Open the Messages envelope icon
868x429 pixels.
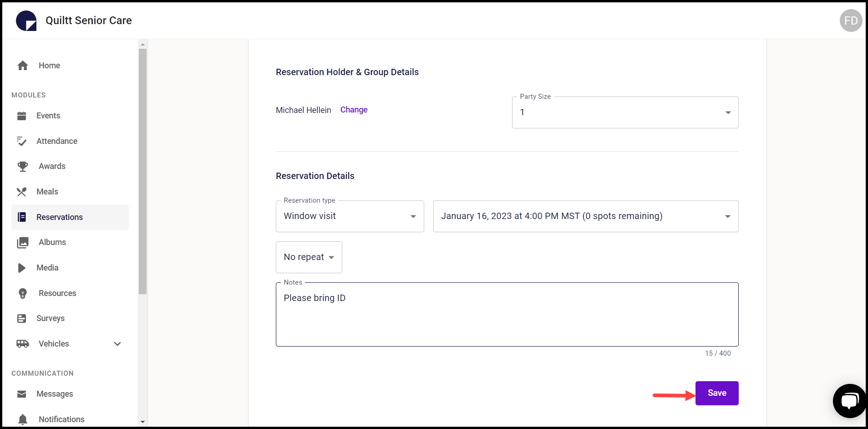[22, 394]
